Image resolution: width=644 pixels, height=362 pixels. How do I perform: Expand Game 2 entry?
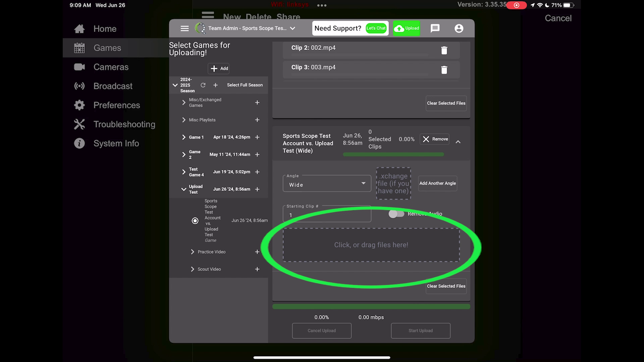pyautogui.click(x=183, y=155)
